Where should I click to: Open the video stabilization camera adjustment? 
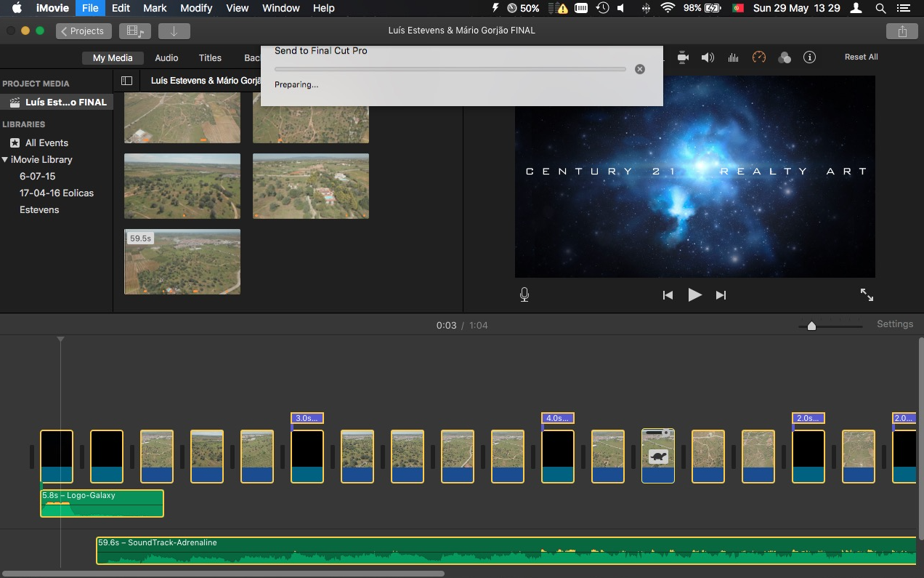coord(683,57)
